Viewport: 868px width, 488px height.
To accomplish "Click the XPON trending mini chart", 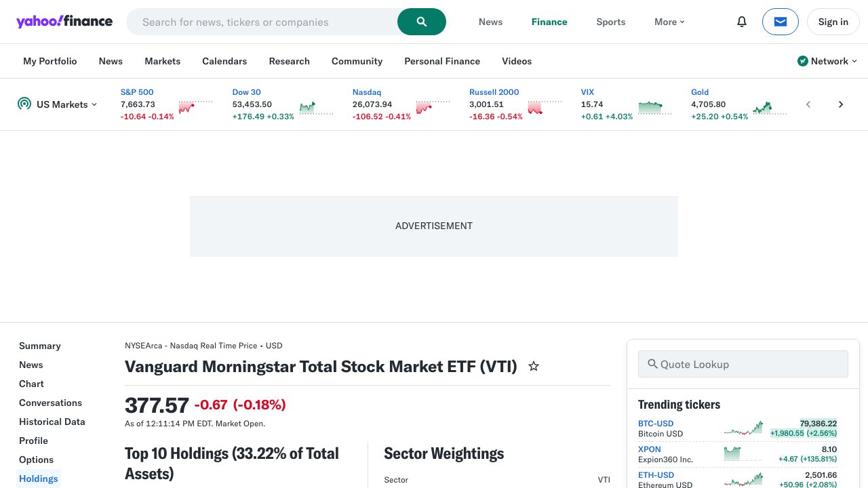I will (x=743, y=454).
